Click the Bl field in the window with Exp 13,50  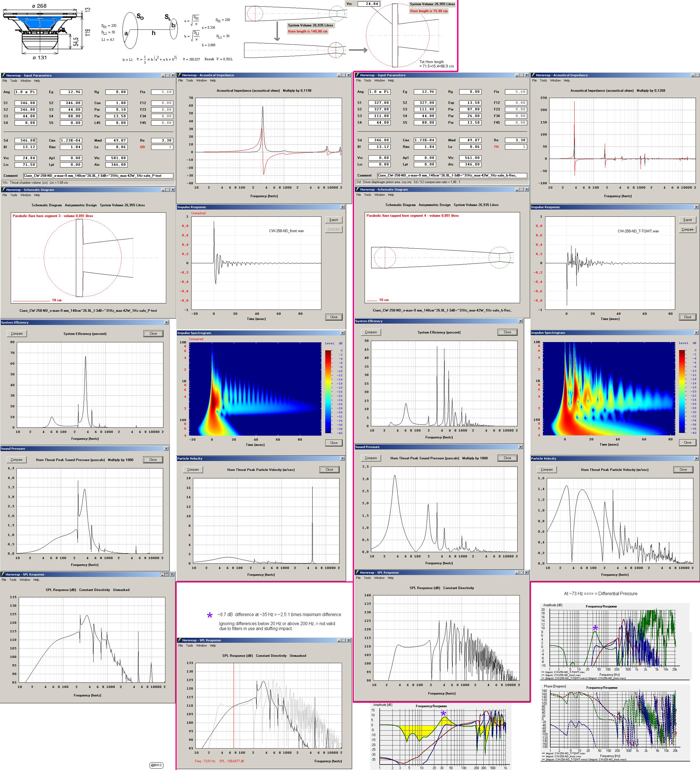(379, 147)
